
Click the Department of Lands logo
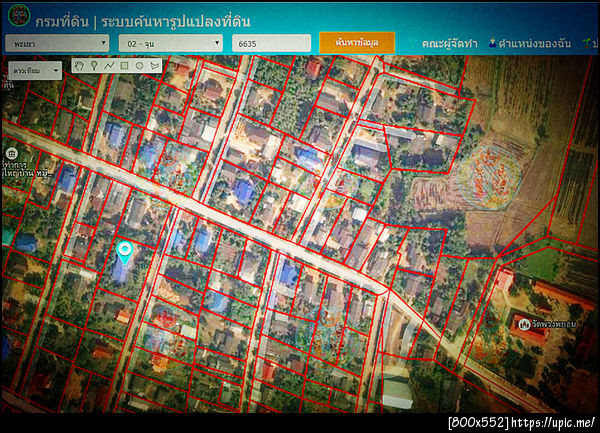[x=19, y=16]
